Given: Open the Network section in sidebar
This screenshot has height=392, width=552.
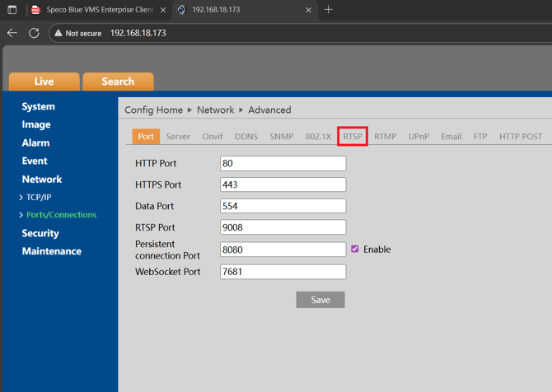Looking at the screenshot, I should pos(42,179).
